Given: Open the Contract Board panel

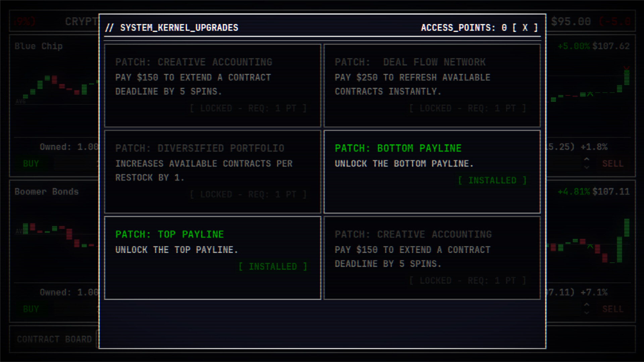Looking at the screenshot, I should coord(54,339).
